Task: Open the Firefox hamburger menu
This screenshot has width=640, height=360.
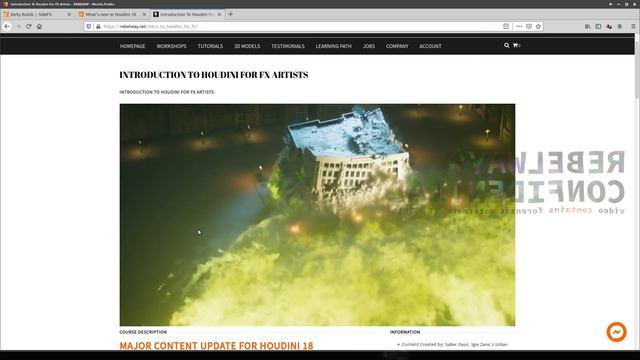Action: click(633, 26)
